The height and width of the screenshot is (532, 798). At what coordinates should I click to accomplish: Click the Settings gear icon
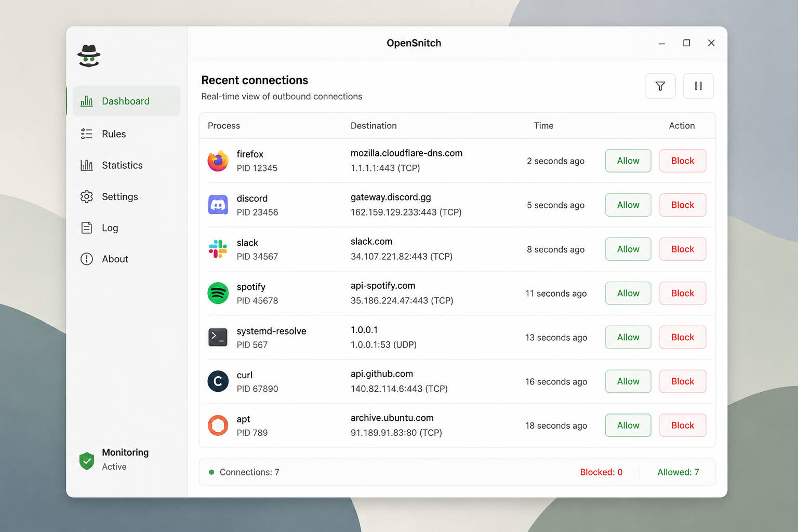point(87,196)
